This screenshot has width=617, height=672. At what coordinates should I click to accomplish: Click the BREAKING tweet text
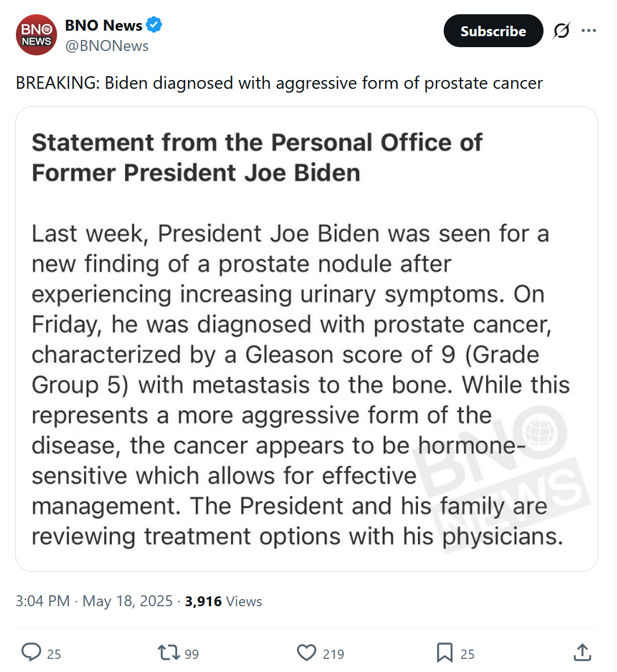(x=279, y=83)
